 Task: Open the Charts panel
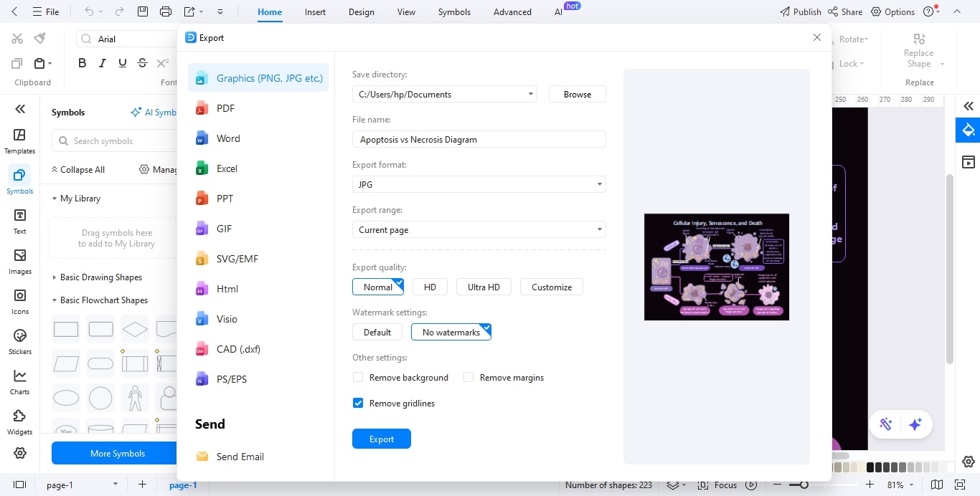click(x=19, y=383)
